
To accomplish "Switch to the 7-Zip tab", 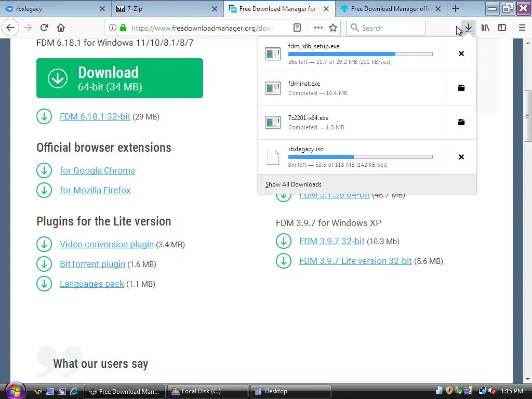I will 167,9.
